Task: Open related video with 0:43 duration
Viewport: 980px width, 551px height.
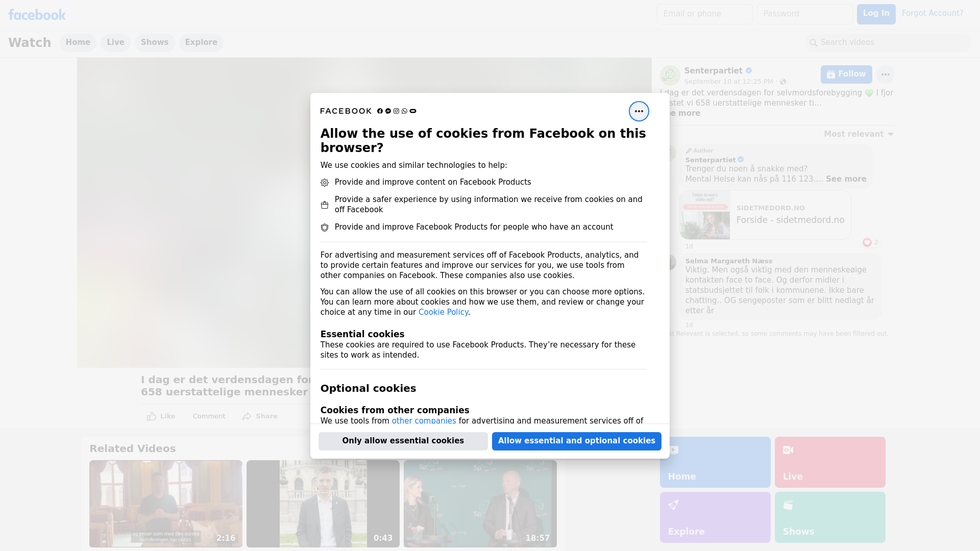Action: (x=323, y=504)
